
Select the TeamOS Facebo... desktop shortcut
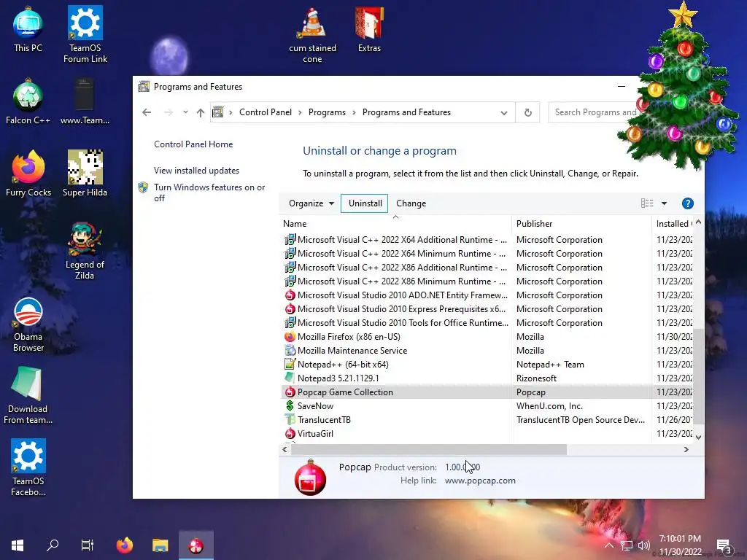tap(28, 467)
